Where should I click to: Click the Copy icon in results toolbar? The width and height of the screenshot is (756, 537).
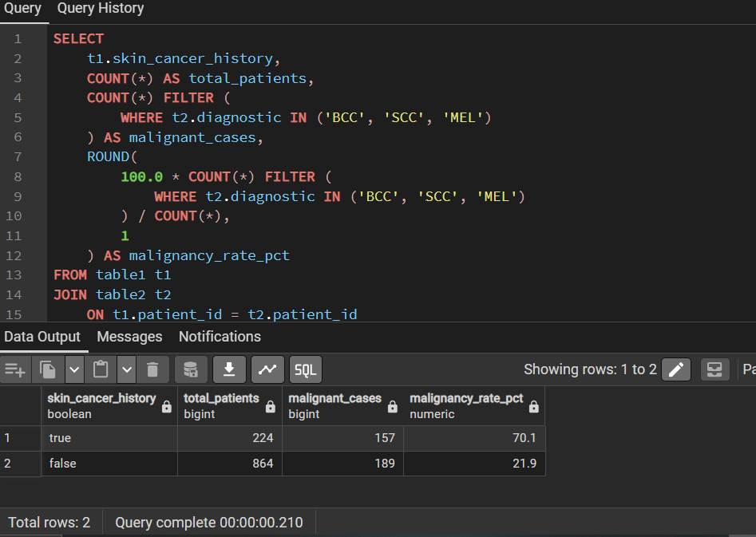pyautogui.click(x=48, y=369)
